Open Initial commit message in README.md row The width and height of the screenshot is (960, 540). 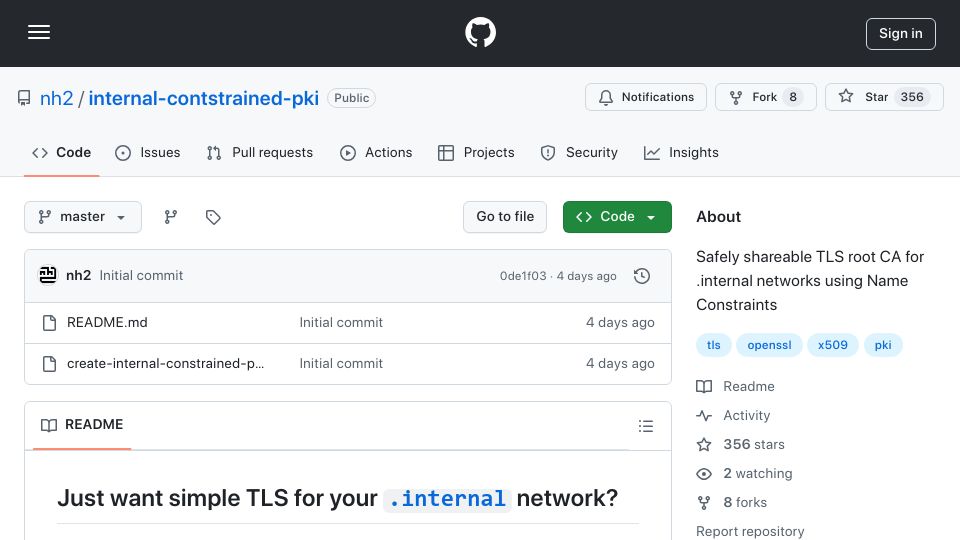pos(341,323)
